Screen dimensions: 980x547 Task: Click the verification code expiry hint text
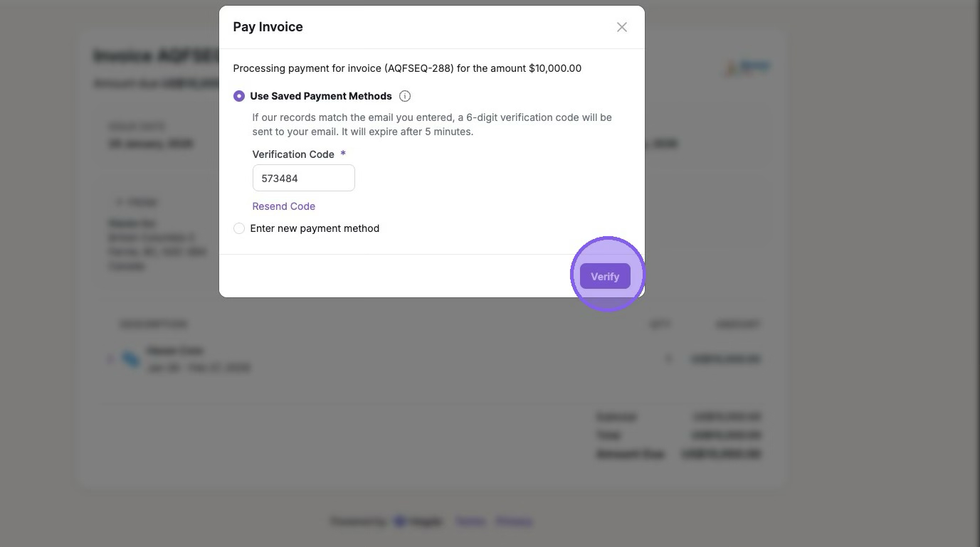click(431, 124)
